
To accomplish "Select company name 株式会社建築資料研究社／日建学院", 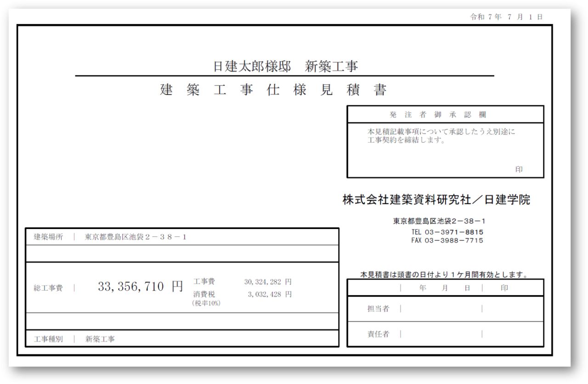I will click(x=436, y=200).
